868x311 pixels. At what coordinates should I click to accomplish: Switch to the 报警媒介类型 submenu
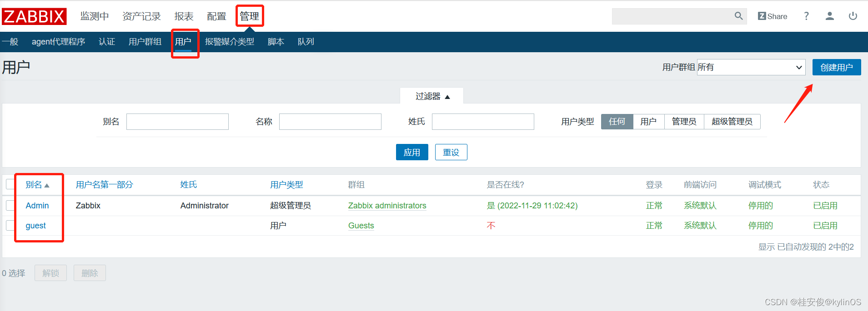(230, 42)
